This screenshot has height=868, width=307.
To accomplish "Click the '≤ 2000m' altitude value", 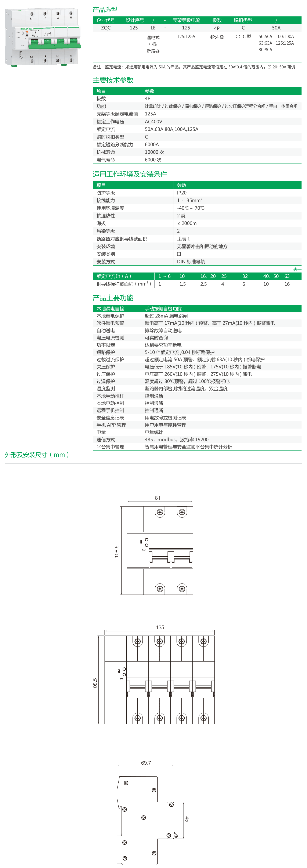I will click(x=187, y=223).
